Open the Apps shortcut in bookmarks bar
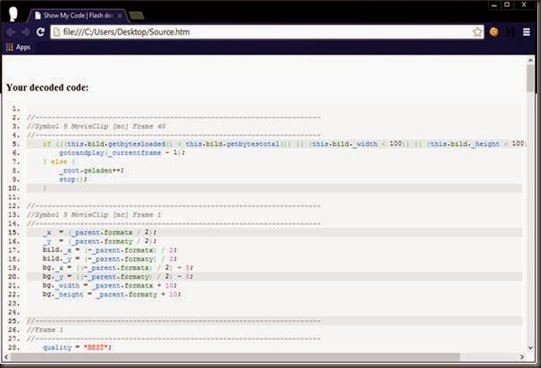 point(18,47)
